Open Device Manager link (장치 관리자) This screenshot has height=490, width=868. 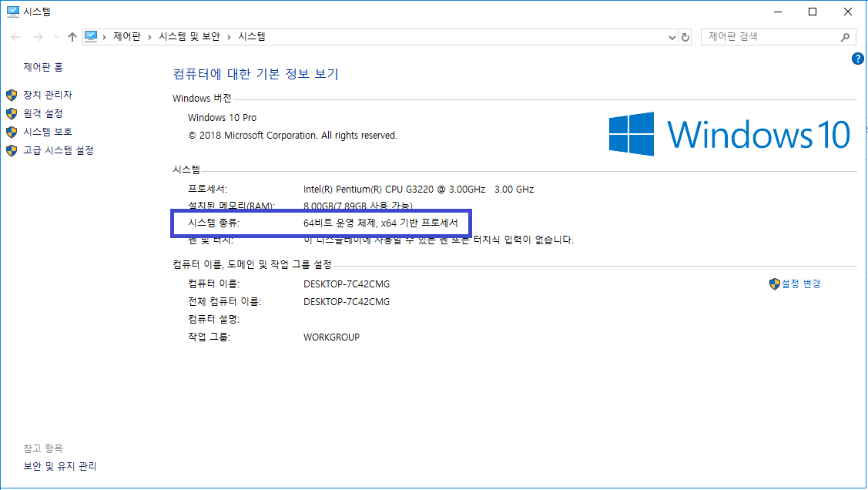(x=48, y=95)
